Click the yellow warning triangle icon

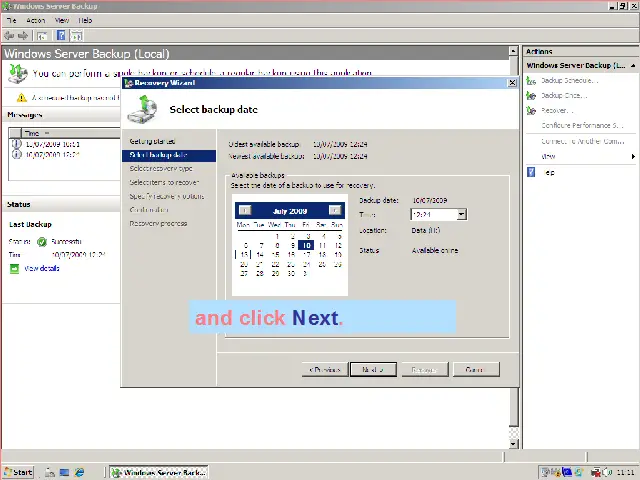click(22, 98)
